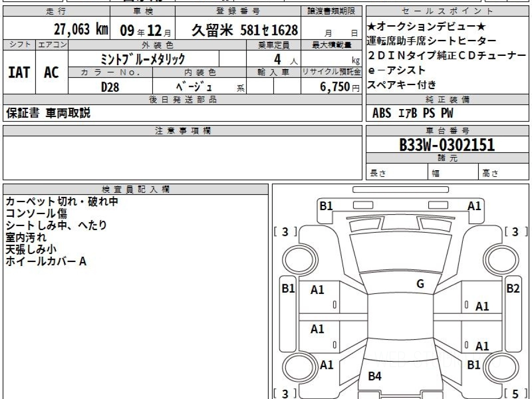This screenshot has height=399, width=532.
Task: Click the 室内汚れ inspector note
Action: 26,237
